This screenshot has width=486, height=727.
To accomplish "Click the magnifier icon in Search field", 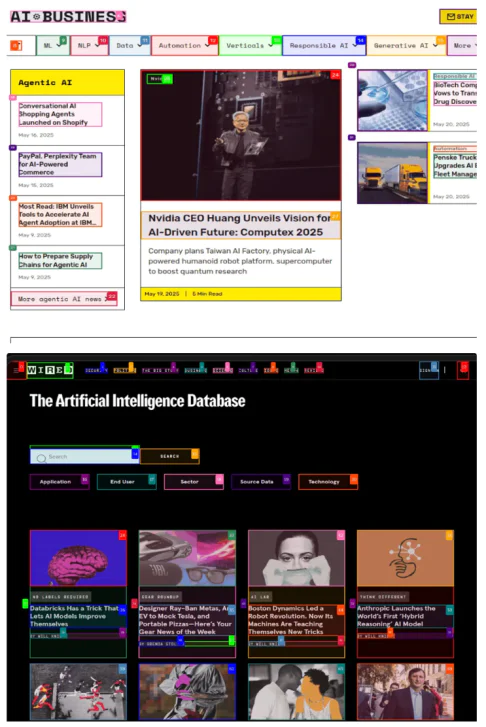I will 41,458.
